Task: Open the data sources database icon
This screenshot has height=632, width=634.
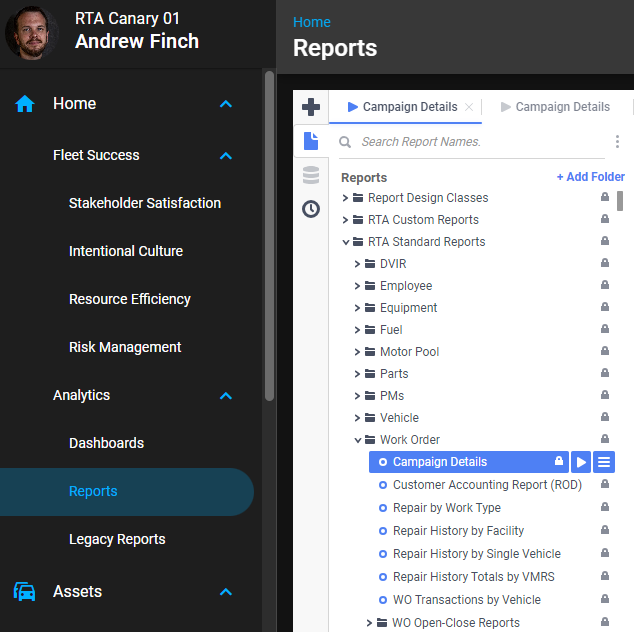Action: pyautogui.click(x=311, y=175)
